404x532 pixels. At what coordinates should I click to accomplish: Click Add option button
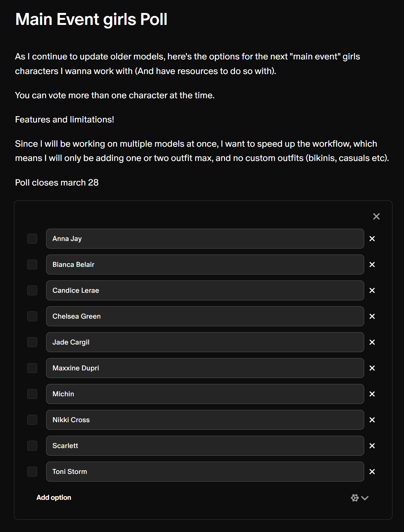point(54,497)
